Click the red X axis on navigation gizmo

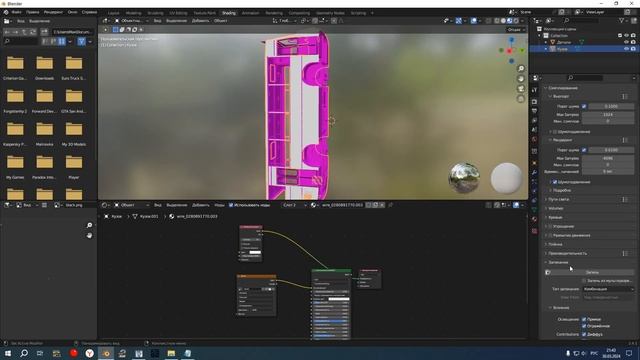pos(509,51)
